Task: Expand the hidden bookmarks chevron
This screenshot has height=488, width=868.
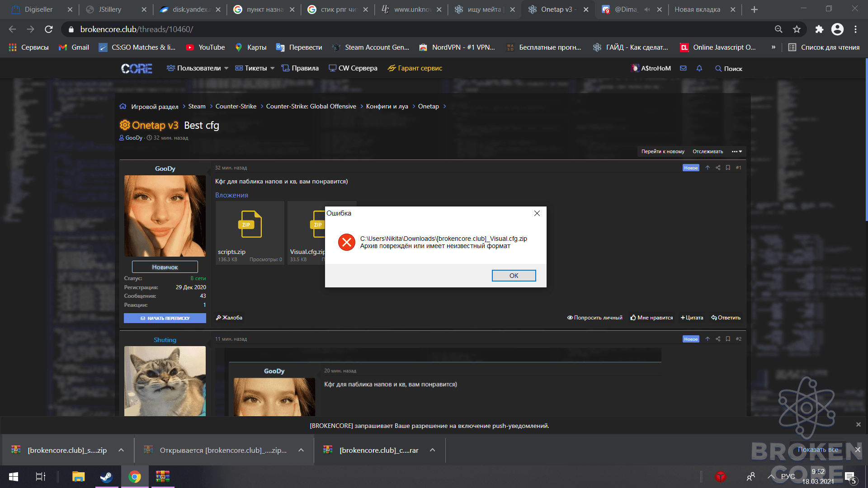Action: [x=774, y=47]
